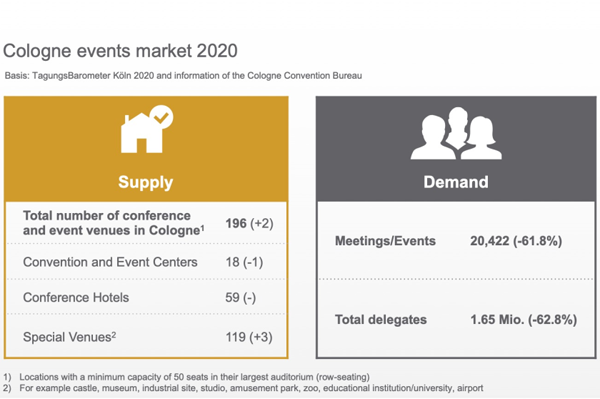Click the Cologne events market 2020 title
Viewport: 600px width, 399px height.
pyautogui.click(x=120, y=51)
